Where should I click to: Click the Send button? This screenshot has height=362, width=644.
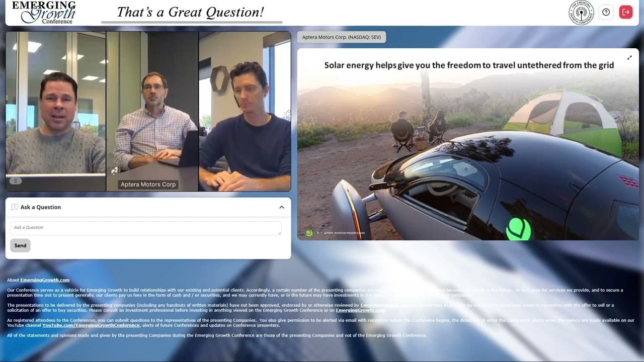(x=20, y=245)
